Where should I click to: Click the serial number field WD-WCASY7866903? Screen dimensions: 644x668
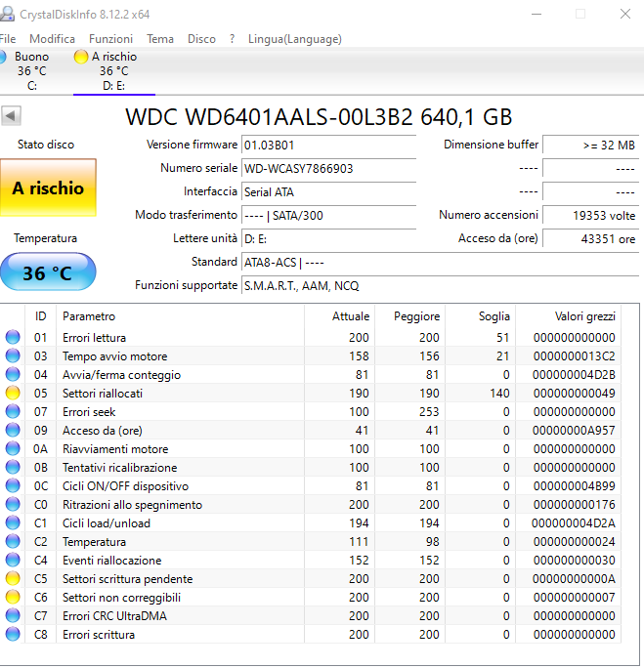pyautogui.click(x=328, y=169)
